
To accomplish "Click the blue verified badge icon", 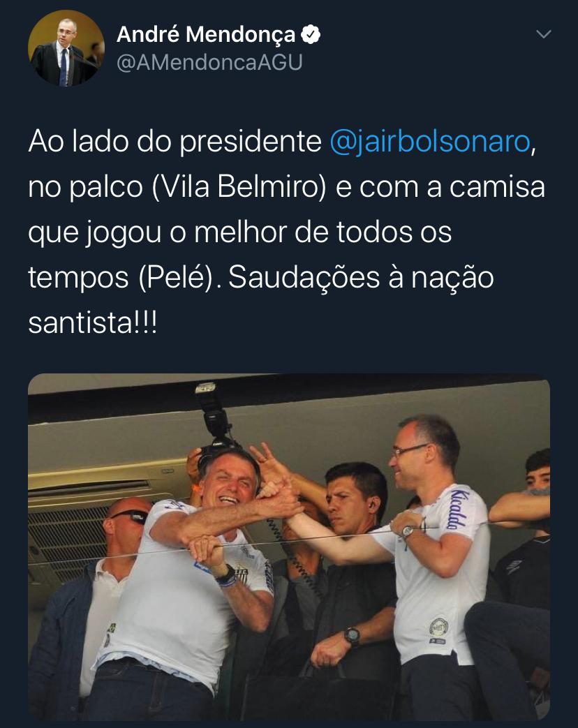I will (311, 34).
